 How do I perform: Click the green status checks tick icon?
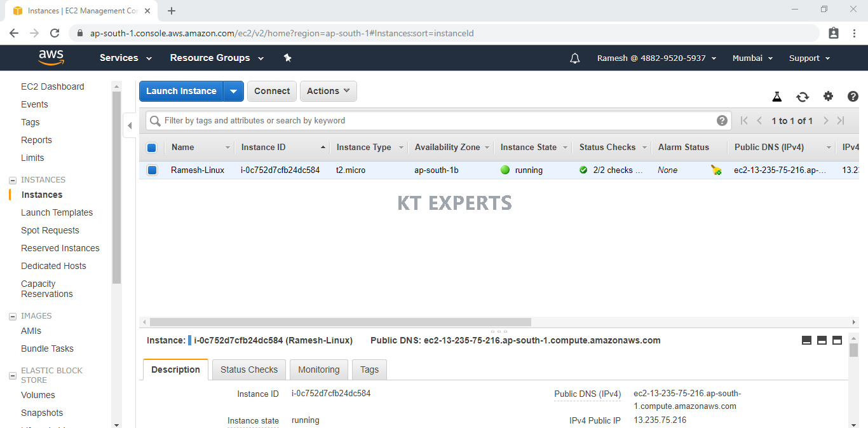583,170
